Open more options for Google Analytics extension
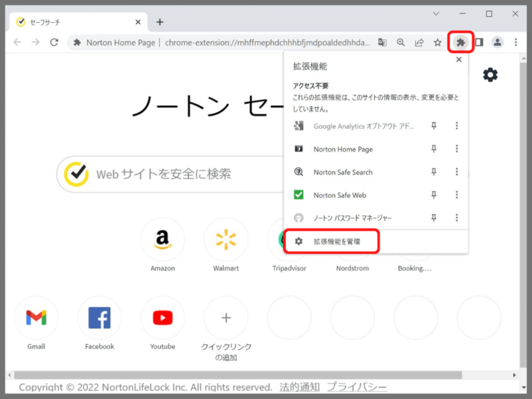Viewport: 532px width, 399px height. [456, 126]
